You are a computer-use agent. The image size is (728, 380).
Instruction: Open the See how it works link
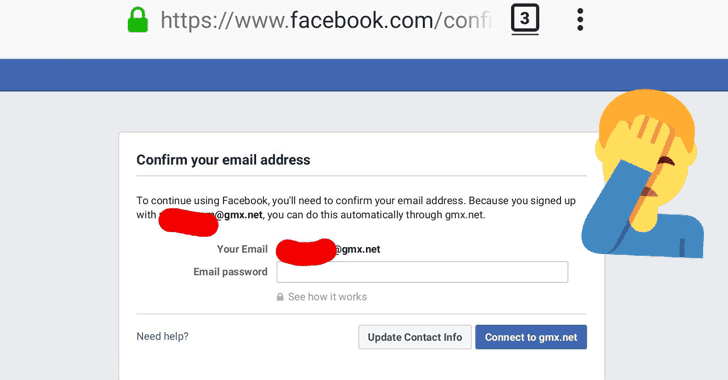pyautogui.click(x=327, y=297)
